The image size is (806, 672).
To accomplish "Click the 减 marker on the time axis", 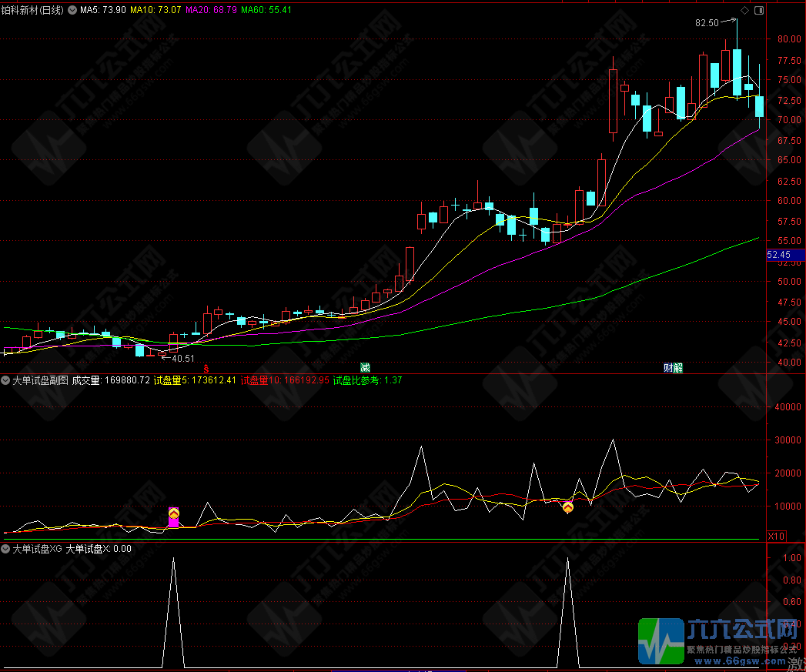I will point(365,367).
